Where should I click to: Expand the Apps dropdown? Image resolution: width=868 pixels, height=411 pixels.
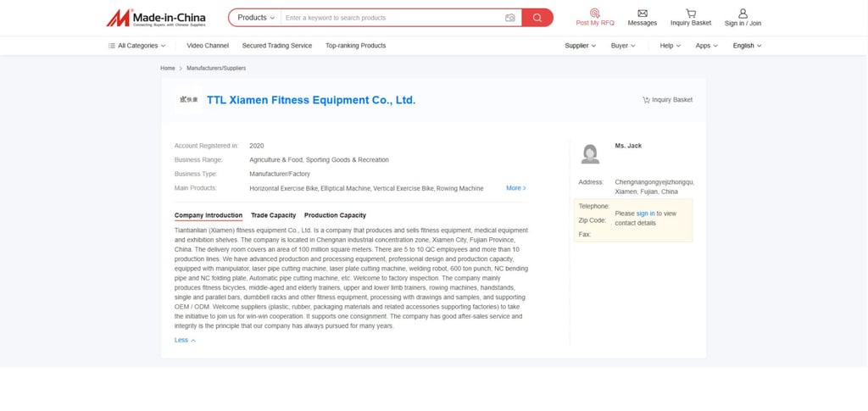point(706,46)
